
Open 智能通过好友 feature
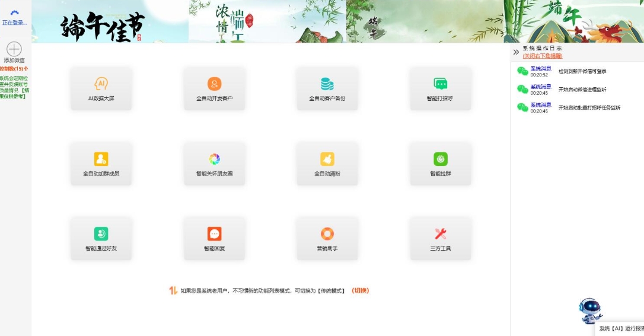101,238
